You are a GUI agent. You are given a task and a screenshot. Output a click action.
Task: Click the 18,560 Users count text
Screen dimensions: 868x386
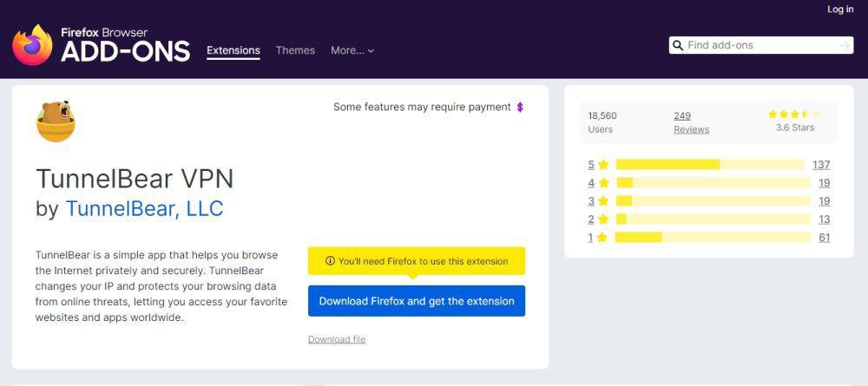[x=602, y=122]
